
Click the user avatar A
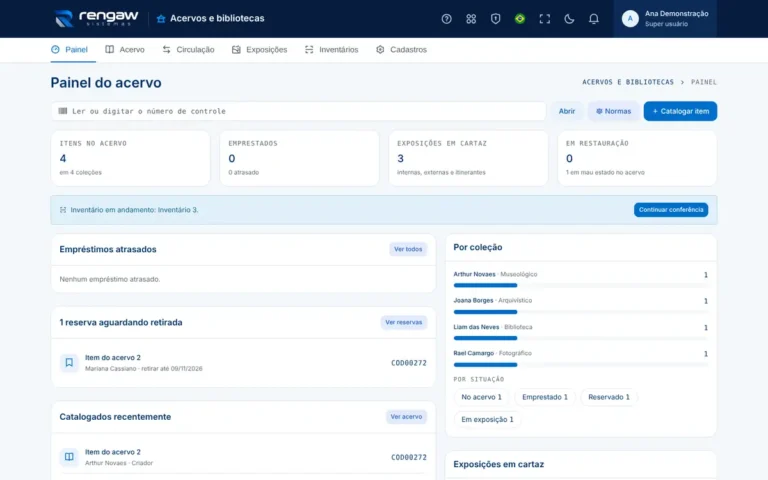click(630, 19)
